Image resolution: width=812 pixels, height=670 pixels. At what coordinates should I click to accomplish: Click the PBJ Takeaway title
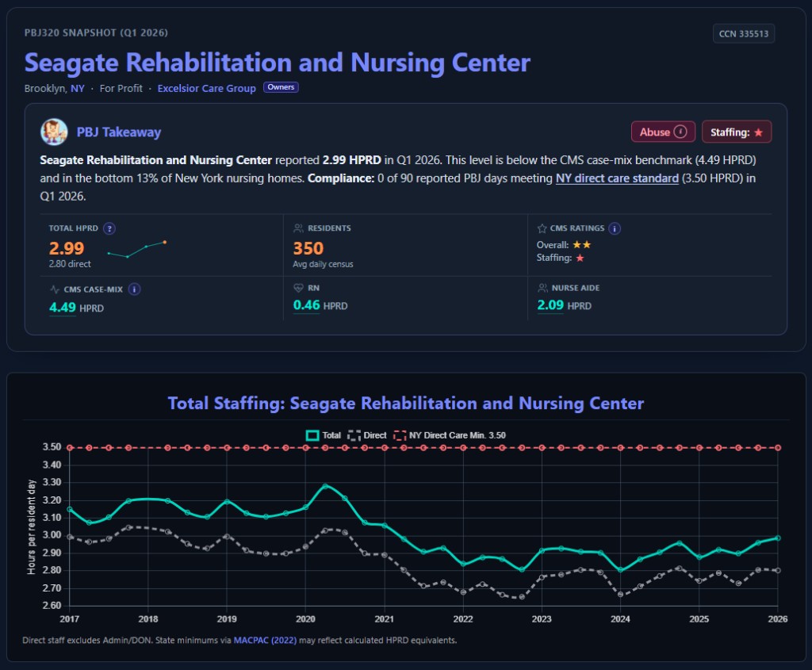(119, 132)
